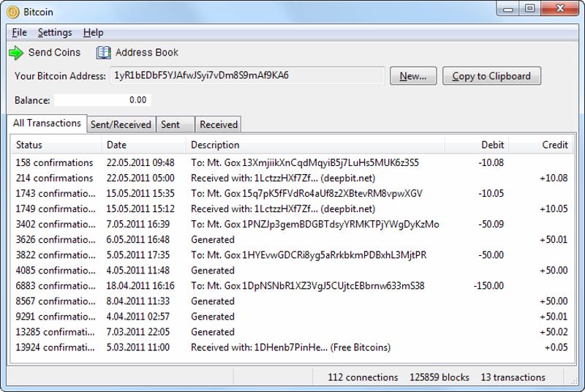The width and height of the screenshot is (585, 392).
Task: Click the Free Bitcoins received description
Action: (290, 347)
